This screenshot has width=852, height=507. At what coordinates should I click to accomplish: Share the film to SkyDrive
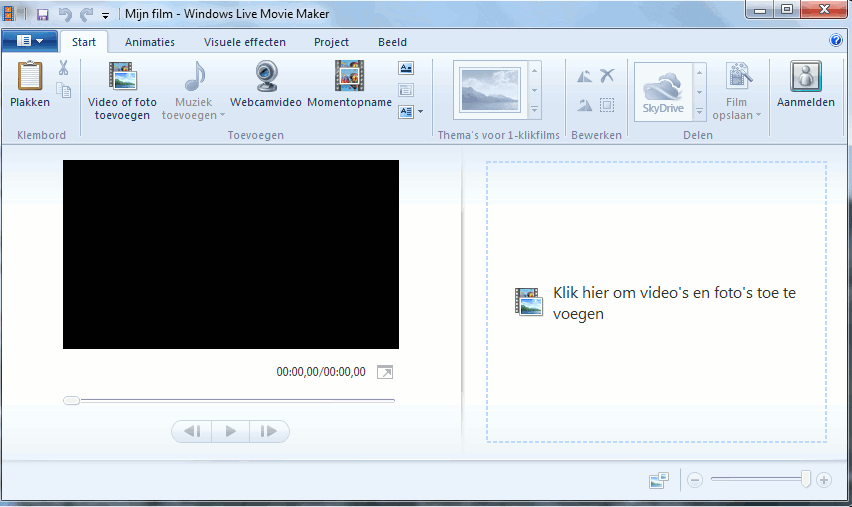click(x=663, y=92)
